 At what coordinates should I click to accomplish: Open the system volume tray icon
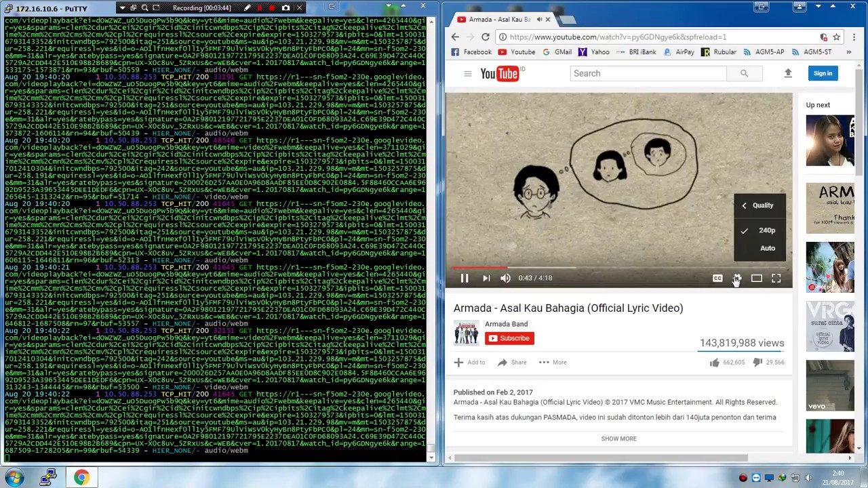808,478
